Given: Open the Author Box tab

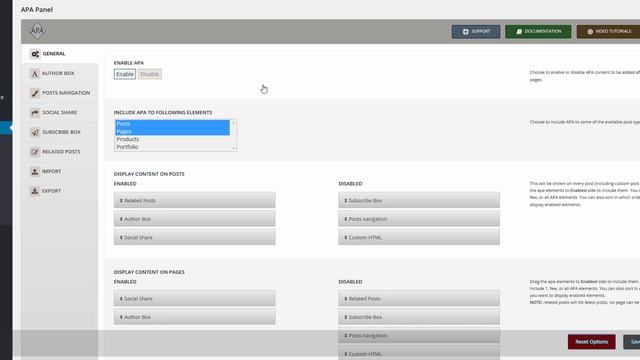Looking at the screenshot, I should [60, 73].
